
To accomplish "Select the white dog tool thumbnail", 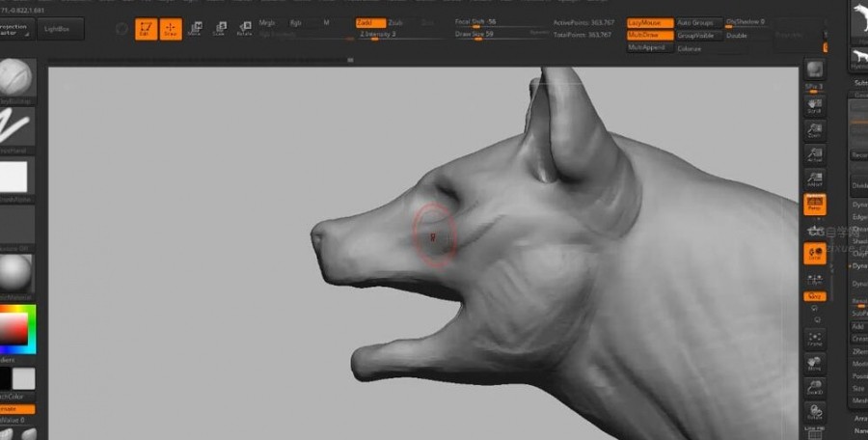I will pyautogui.click(x=859, y=19).
